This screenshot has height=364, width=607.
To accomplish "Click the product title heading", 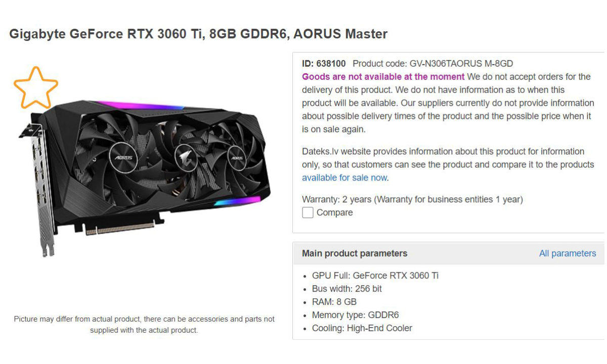I will pyautogui.click(x=198, y=34).
